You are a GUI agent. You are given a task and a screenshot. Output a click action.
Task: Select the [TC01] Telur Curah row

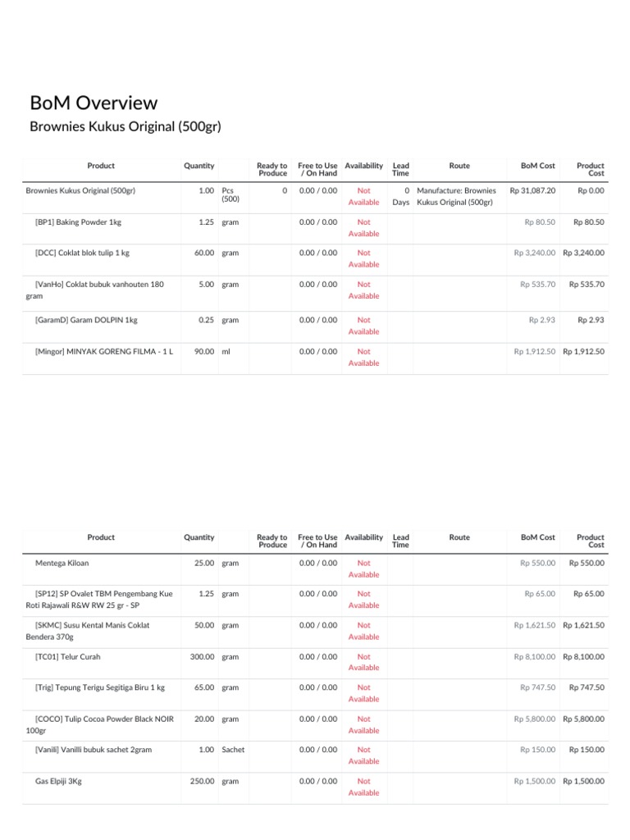[x=68, y=657]
